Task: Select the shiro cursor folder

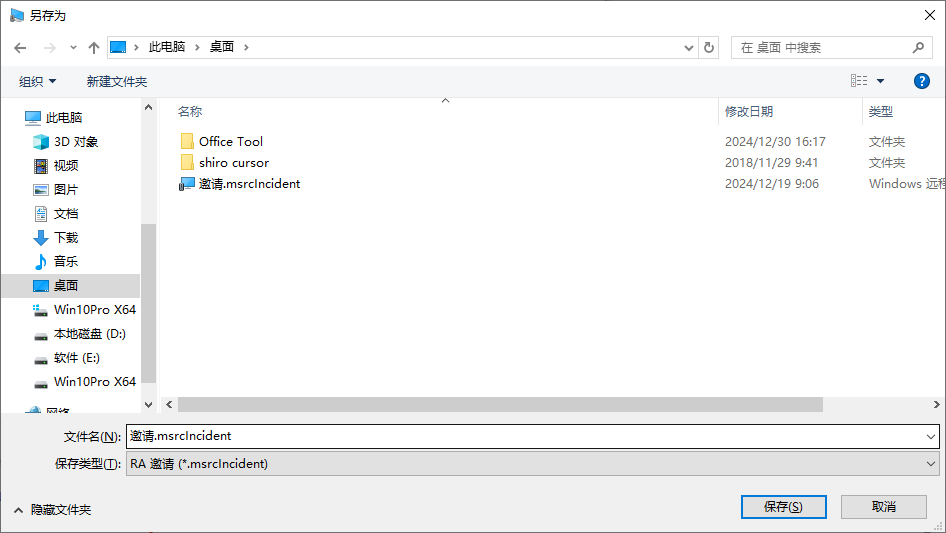Action: (234, 163)
